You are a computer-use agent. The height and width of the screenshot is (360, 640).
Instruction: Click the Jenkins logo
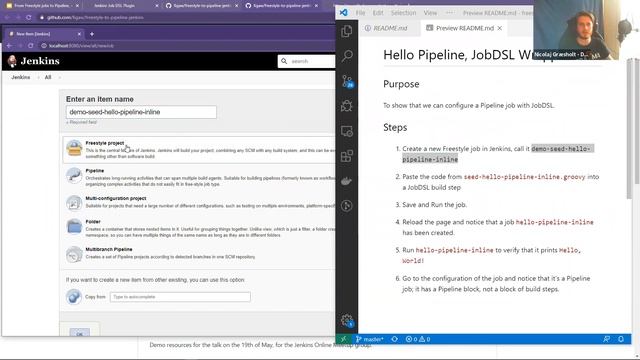(x=33, y=61)
